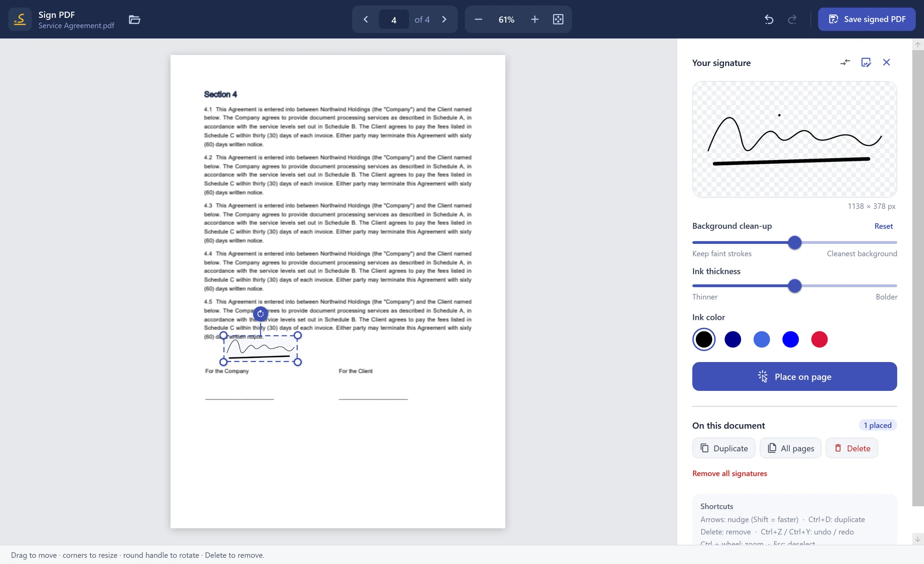Click the bottom-left resize handle of the signature
The image size is (924, 564).
[x=223, y=362]
